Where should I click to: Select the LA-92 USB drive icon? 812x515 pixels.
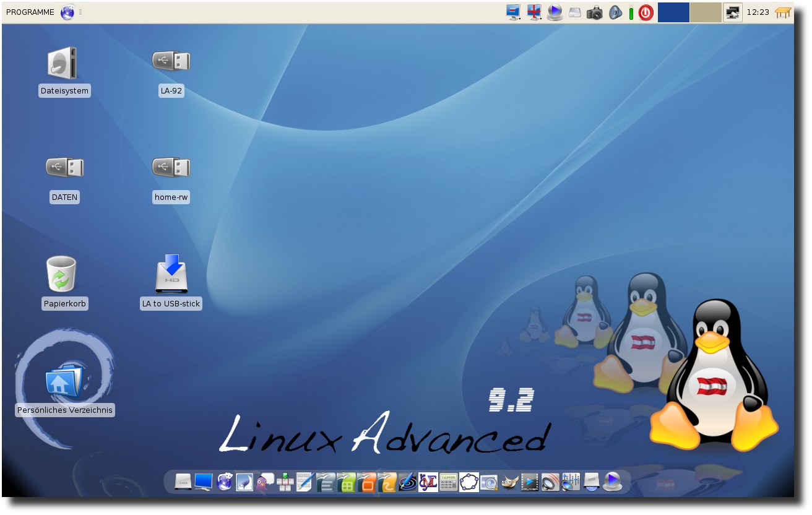coord(171,72)
